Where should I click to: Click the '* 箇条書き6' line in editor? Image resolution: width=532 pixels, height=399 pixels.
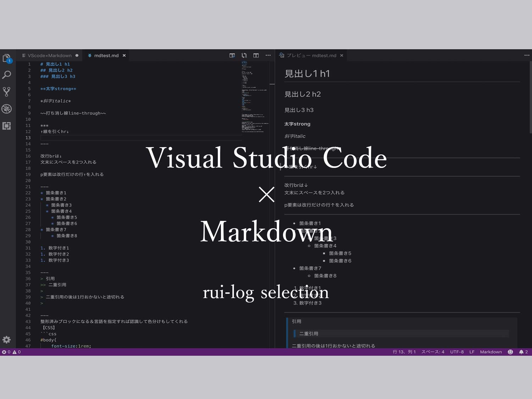coord(64,223)
